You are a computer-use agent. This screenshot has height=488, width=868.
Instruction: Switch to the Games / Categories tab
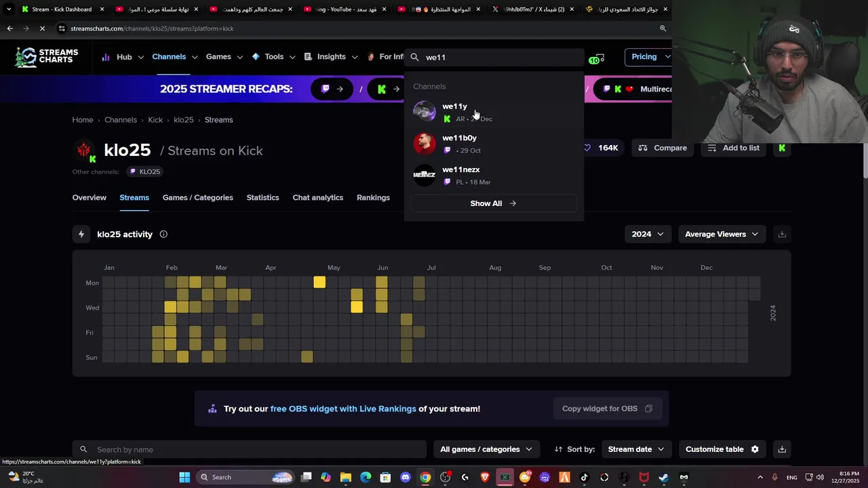[198, 198]
